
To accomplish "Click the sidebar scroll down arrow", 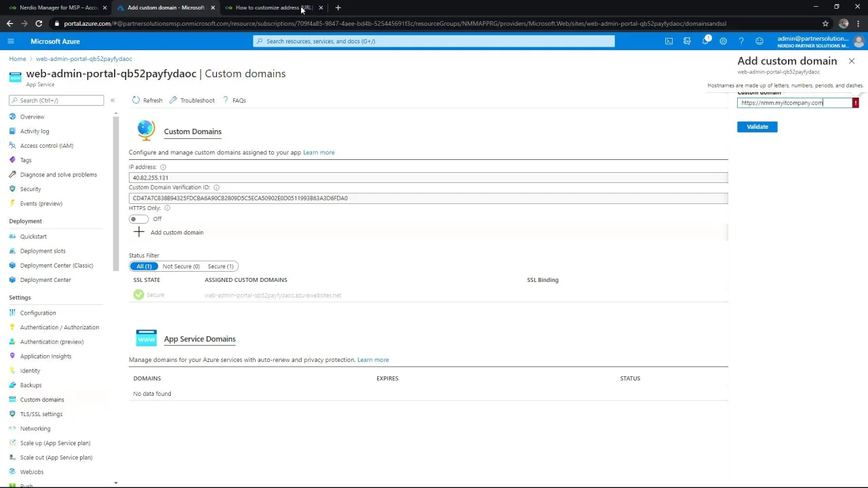I will pyautogui.click(x=116, y=483).
